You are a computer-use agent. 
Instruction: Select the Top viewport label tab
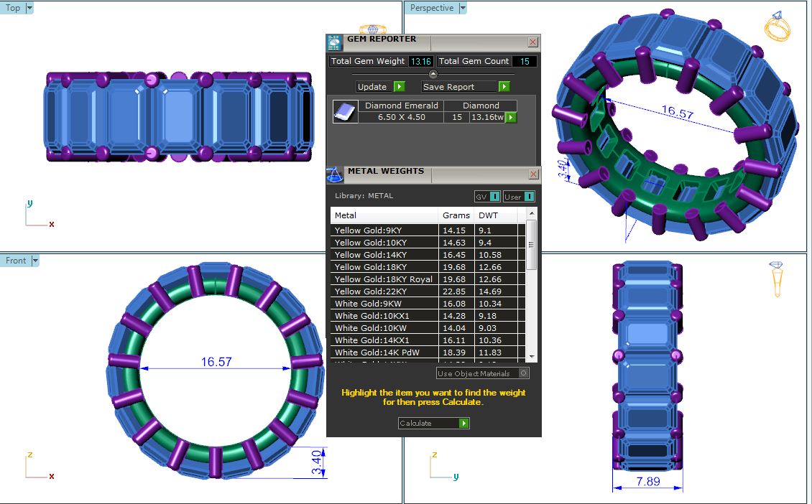pyautogui.click(x=13, y=8)
